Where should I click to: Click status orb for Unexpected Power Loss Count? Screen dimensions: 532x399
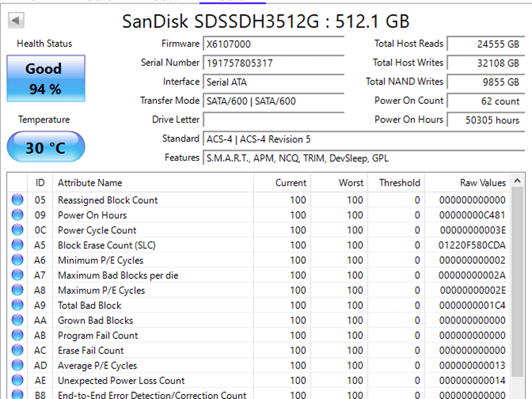[x=17, y=381]
